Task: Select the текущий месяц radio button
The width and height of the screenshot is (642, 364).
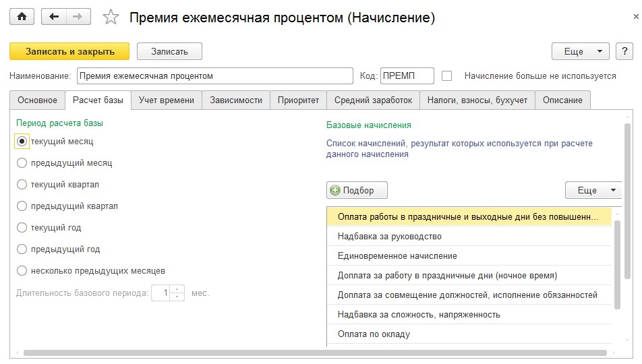Action: tap(22, 142)
